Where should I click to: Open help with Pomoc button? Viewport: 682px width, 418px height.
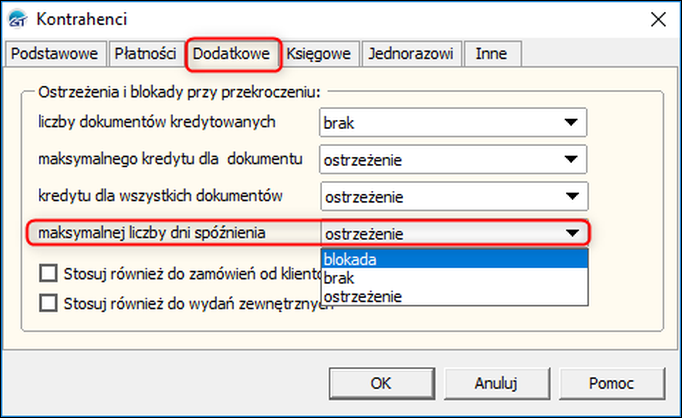(612, 383)
